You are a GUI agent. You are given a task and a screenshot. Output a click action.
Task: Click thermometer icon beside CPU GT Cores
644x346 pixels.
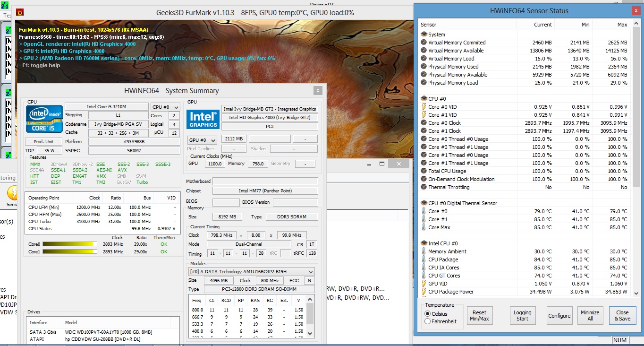point(424,276)
